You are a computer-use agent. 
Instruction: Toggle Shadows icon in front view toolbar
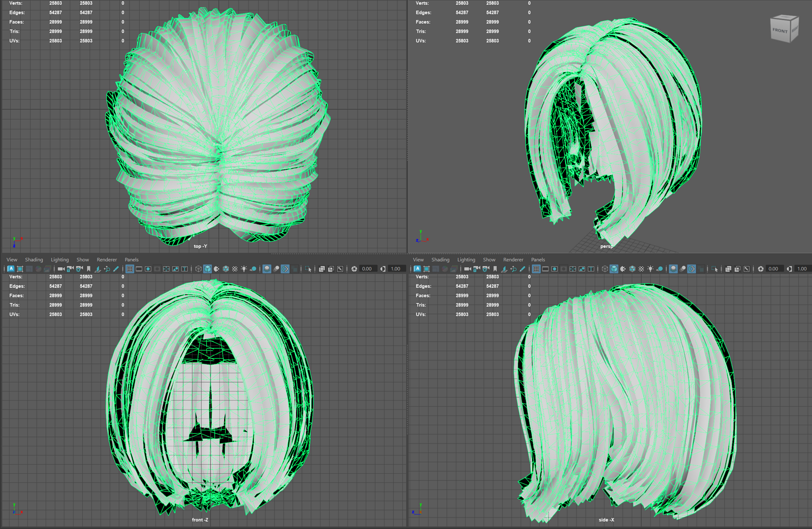(x=253, y=269)
